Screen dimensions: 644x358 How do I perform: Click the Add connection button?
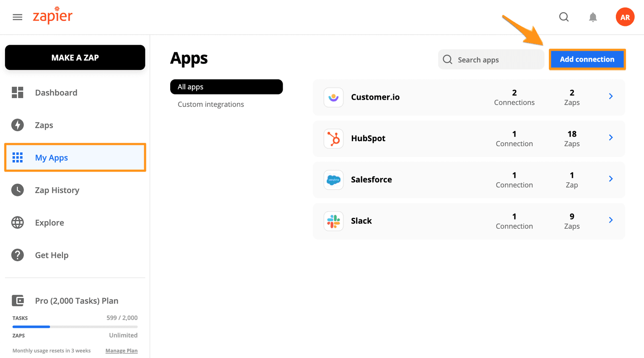point(587,59)
